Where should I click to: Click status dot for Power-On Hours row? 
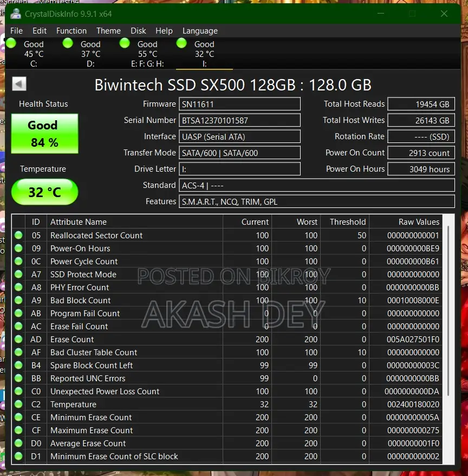(x=18, y=249)
